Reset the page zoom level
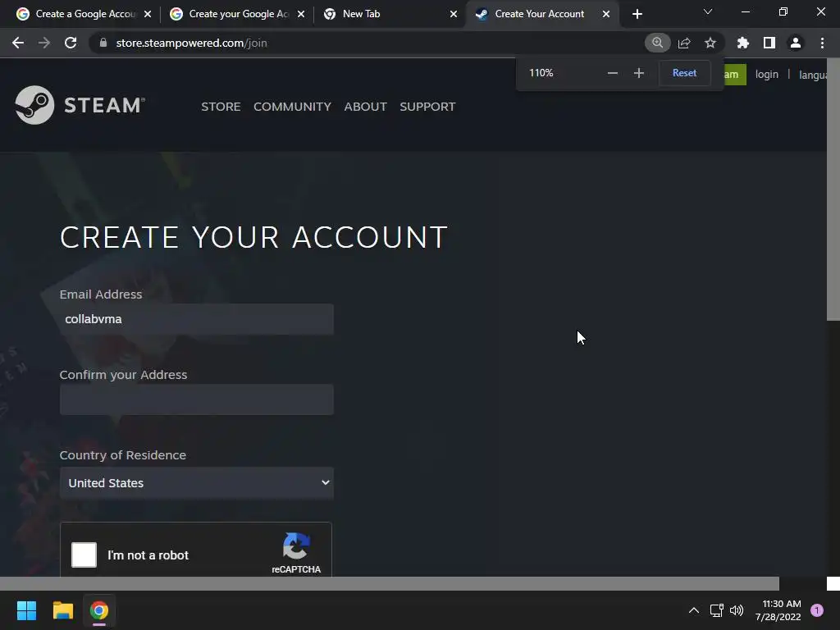Screen dimensions: 840x630 [685, 73]
